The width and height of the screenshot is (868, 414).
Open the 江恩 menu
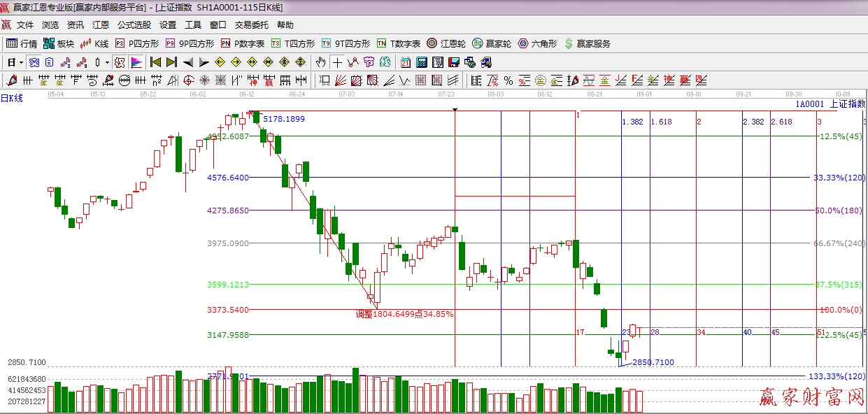[101, 25]
